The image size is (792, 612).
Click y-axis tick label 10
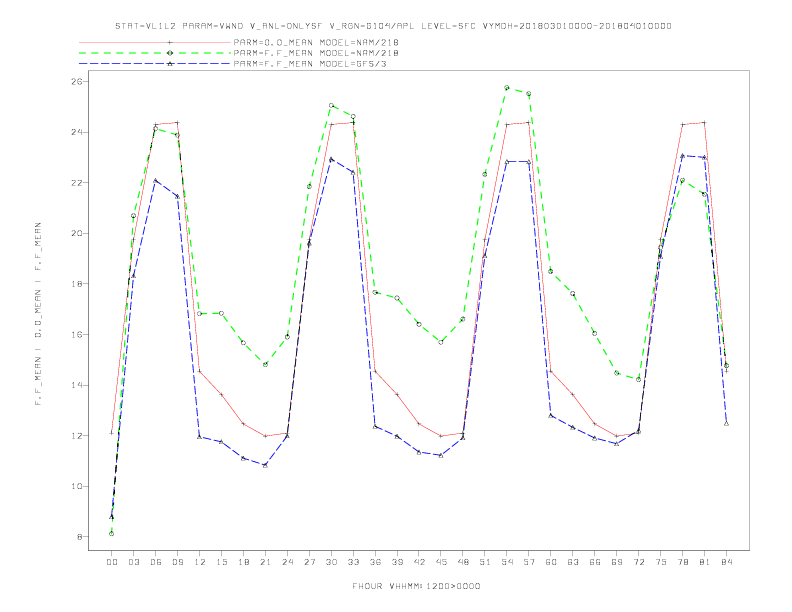click(79, 486)
